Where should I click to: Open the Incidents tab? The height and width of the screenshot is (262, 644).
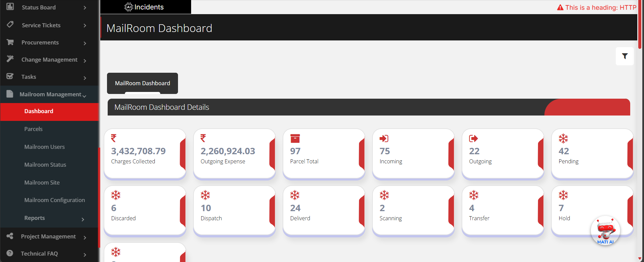[146, 7]
